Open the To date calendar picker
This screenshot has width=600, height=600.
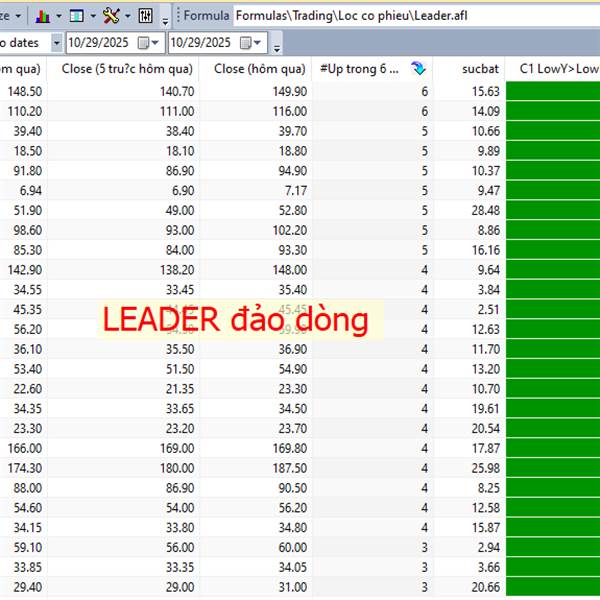point(250,43)
